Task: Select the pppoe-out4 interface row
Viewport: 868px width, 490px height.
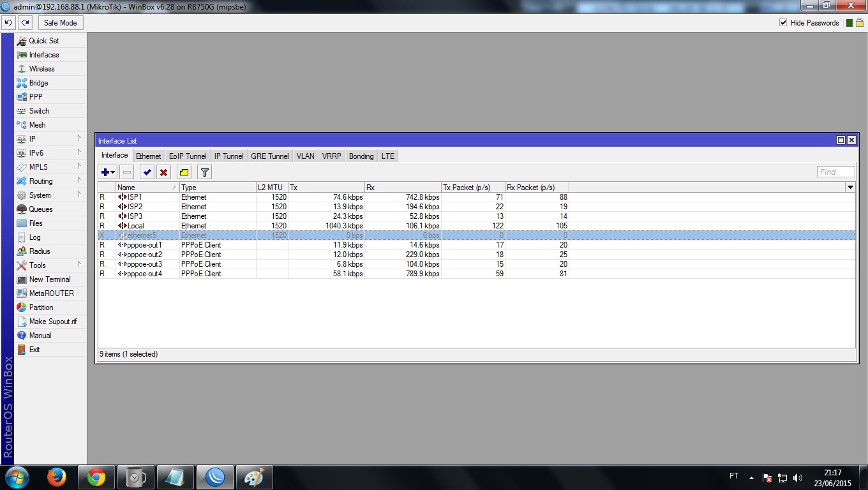Action: [476, 274]
